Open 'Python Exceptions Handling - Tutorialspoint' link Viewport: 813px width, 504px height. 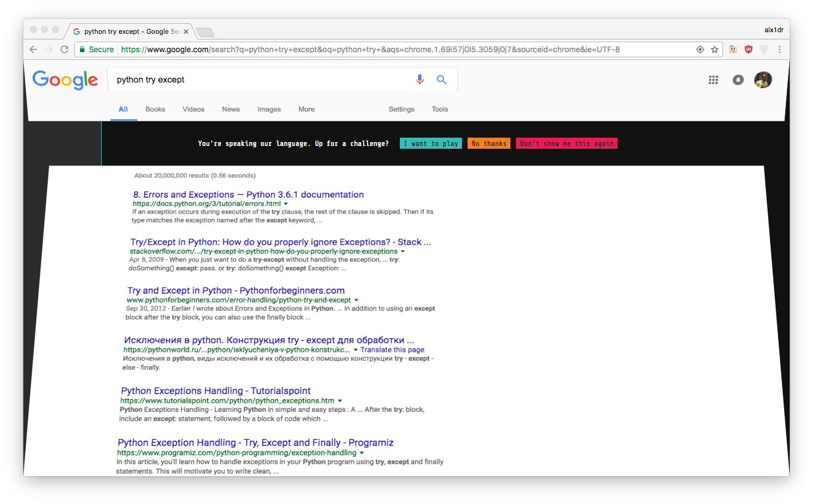215,391
